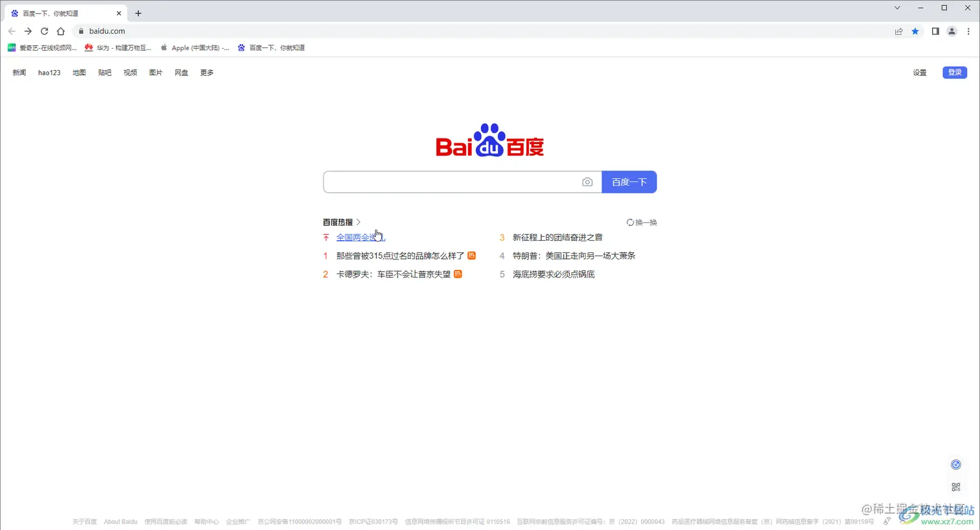Click the 登录 login button
Screen dimensions: 980x530
(x=954, y=72)
